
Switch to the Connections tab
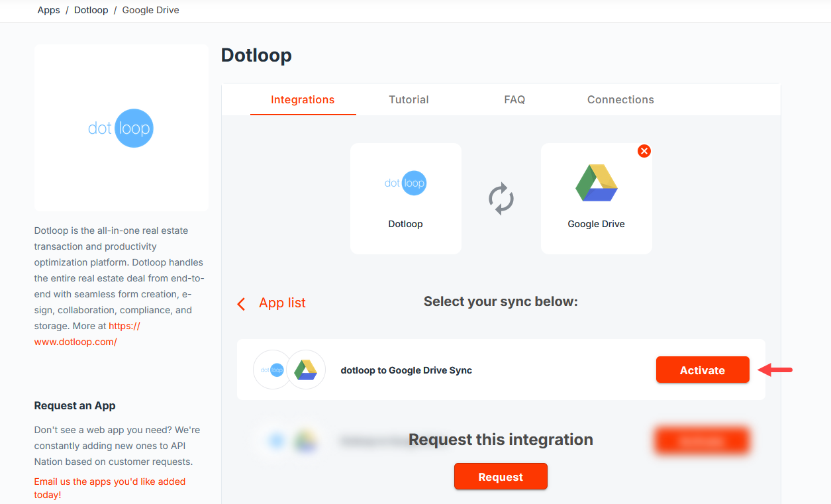click(x=620, y=99)
